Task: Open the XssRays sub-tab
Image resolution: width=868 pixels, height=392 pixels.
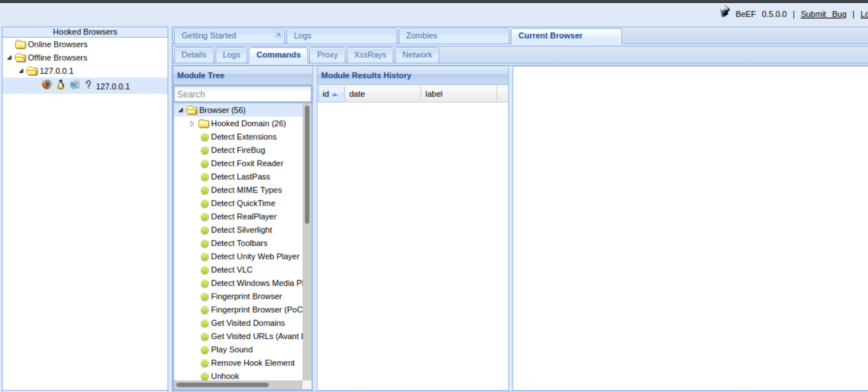Action: click(370, 55)
